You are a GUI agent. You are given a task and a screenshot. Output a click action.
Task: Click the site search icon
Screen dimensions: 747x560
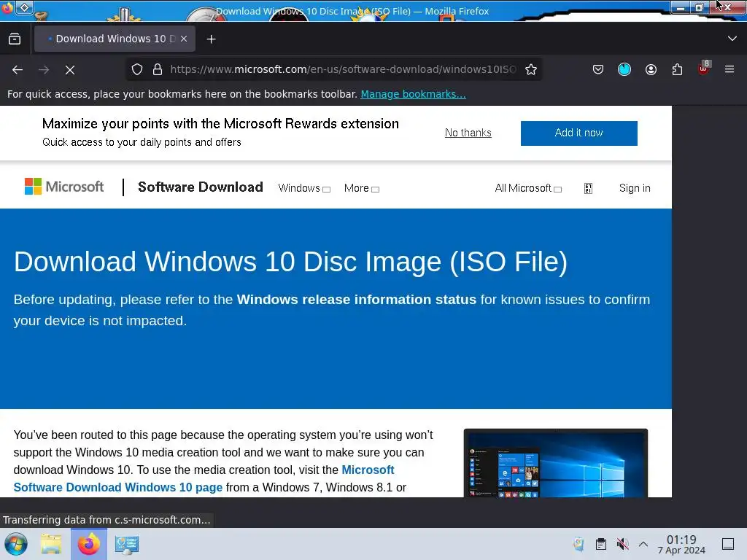tap(589, 189)
